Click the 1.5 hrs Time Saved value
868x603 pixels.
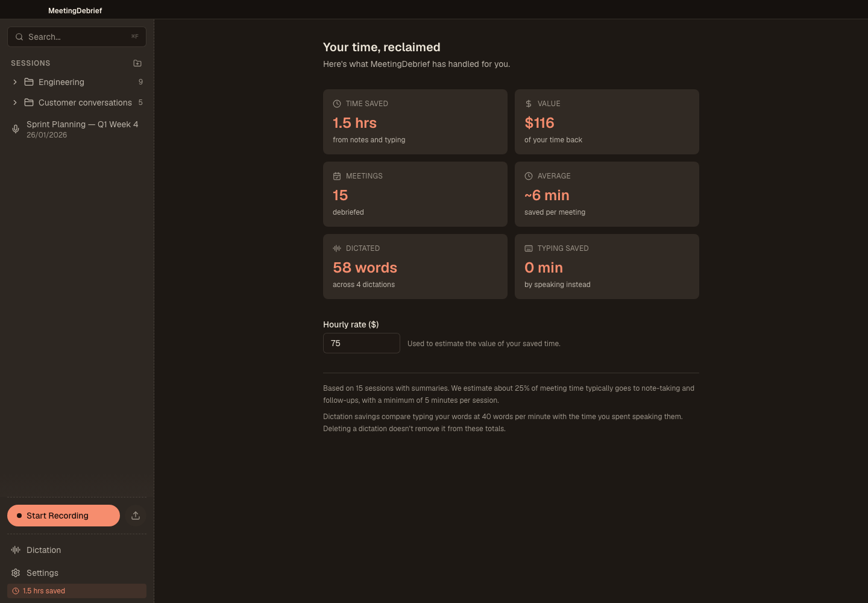pos(354,123)
